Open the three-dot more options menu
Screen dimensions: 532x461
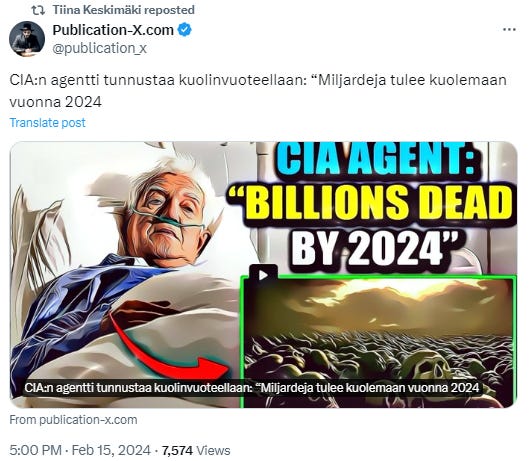tap(509, 30)
